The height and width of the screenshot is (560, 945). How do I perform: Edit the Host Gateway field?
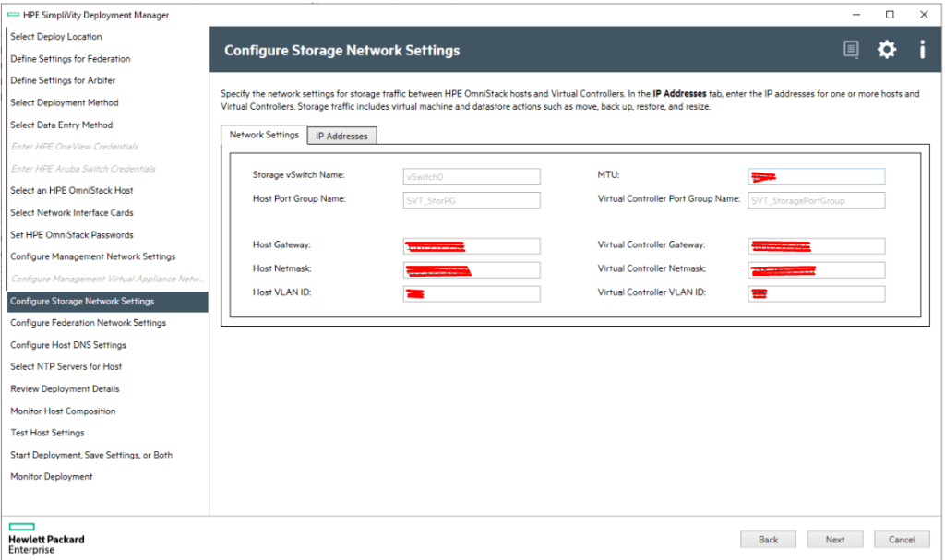point(472,246)
